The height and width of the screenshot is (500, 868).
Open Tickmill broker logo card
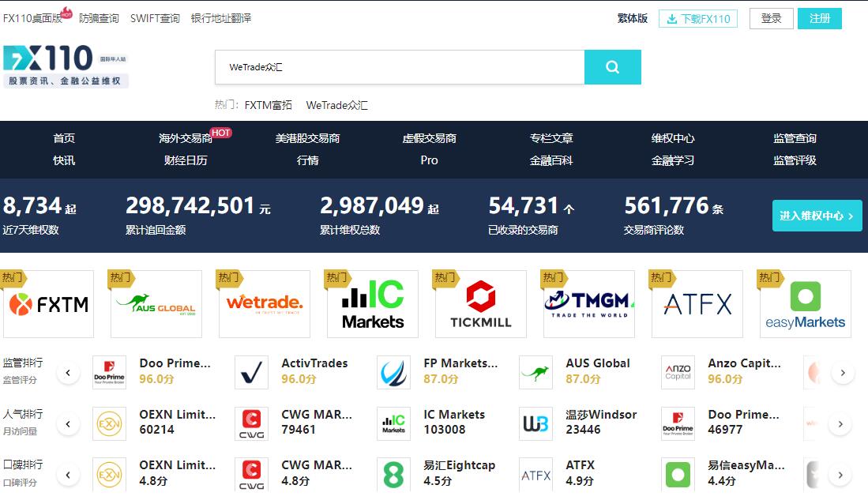480,304
